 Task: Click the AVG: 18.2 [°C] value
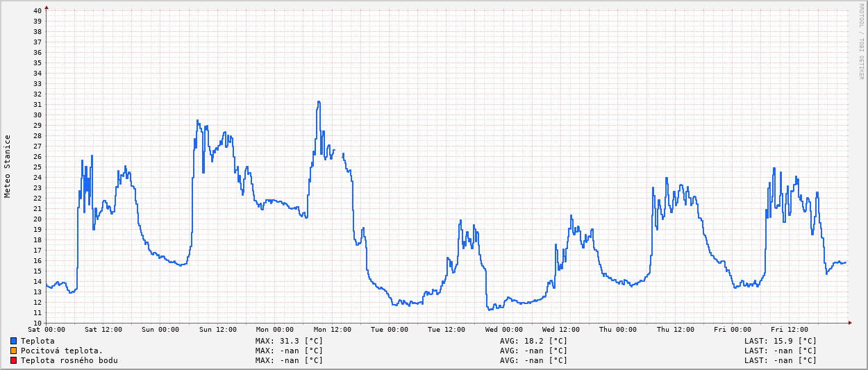pos(533,341)
